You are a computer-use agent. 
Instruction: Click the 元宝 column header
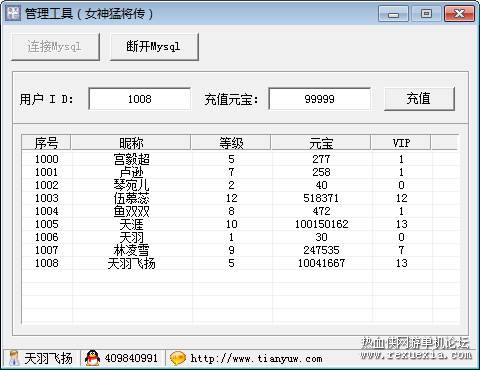[x=321, y=143]
